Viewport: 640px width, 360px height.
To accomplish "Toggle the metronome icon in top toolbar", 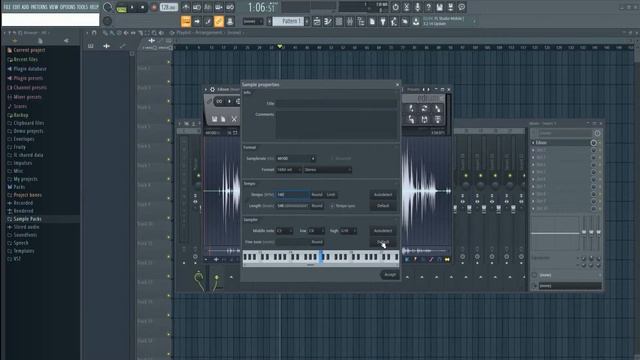I will tap(186, 7).
